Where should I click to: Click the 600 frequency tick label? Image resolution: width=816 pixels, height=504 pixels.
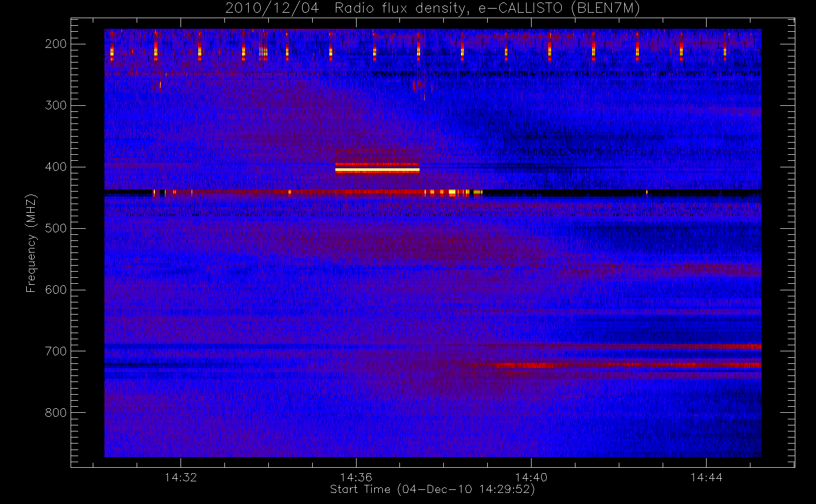(x=56, y=290)
